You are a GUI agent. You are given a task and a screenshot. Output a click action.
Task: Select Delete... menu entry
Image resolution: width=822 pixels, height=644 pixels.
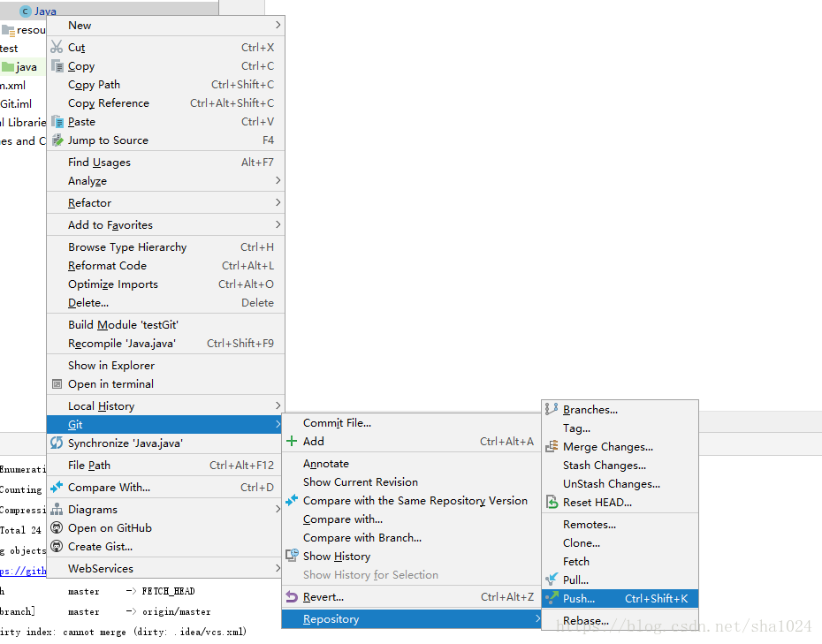pos(165,303)
